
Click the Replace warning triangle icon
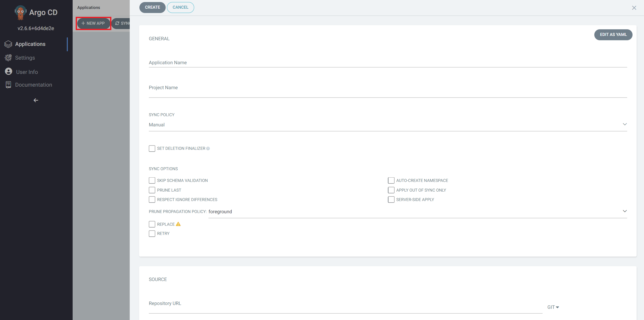[x=178, y=224]
